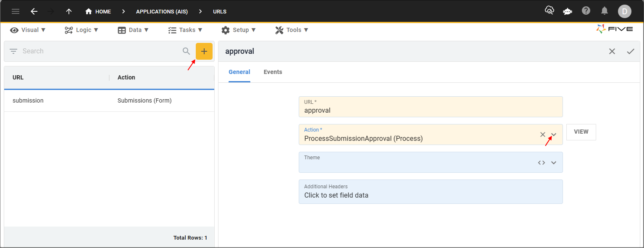Clear the Action field value
Screen dimensions: 644x248
click(542, 135)
